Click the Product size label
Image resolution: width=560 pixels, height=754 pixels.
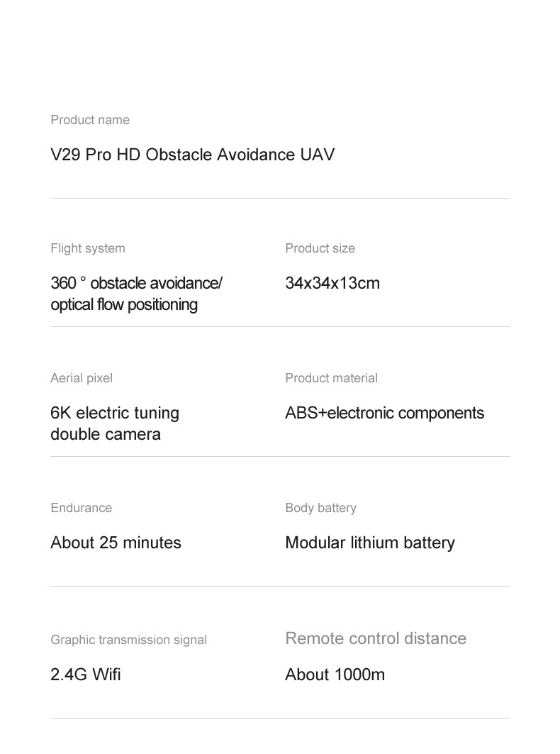tap(320, 248)
